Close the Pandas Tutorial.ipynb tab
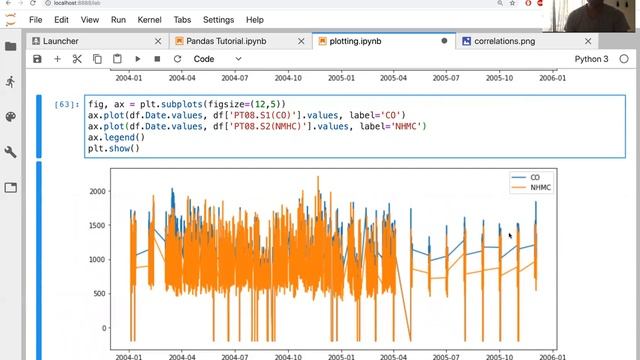Screen dimensions: 640x360 pyautogui.click(x=301, y=41)
